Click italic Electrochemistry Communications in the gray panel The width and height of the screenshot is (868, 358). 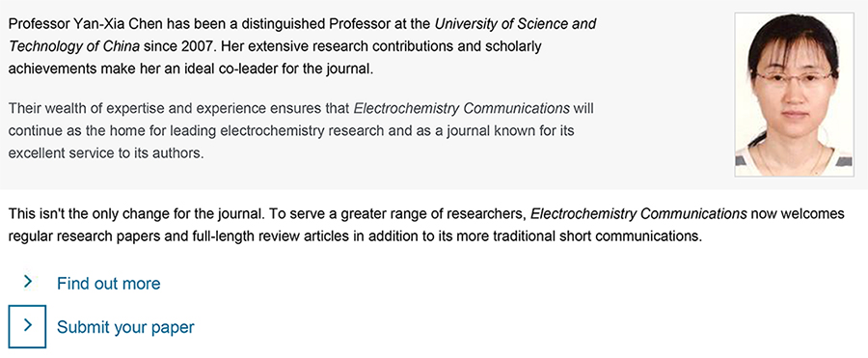(x=462, y=108)
